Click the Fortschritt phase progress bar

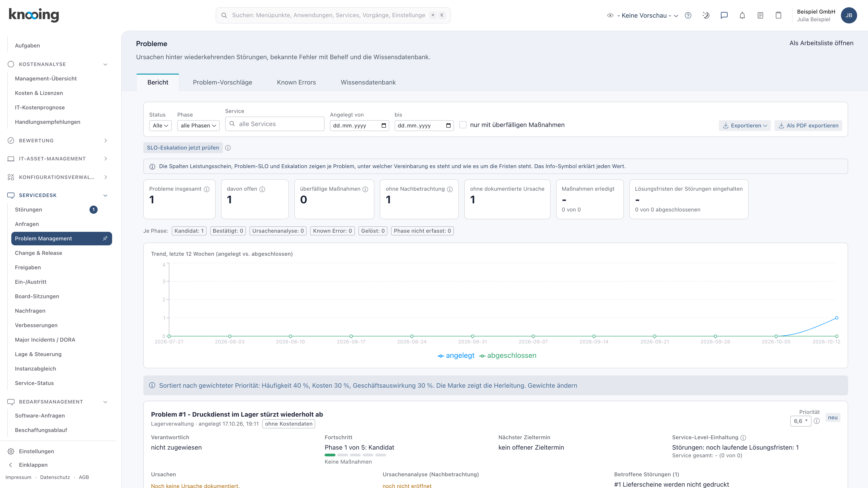coord(355,455)
